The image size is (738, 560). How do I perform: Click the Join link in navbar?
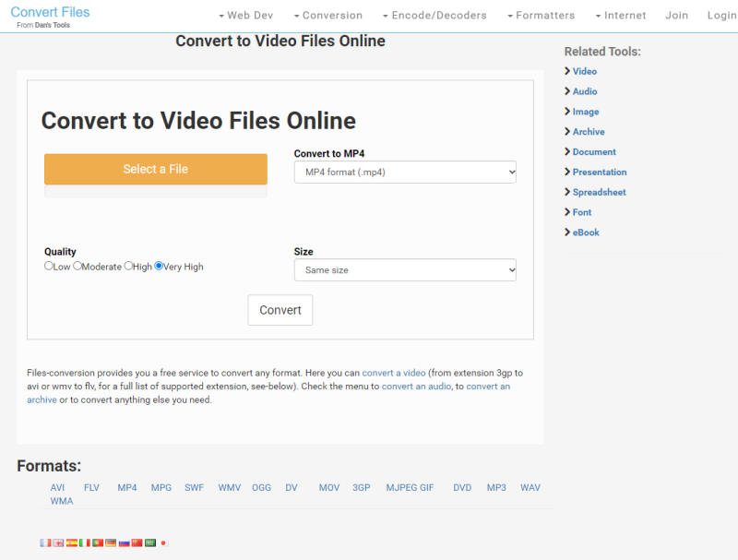pos(677,16)
